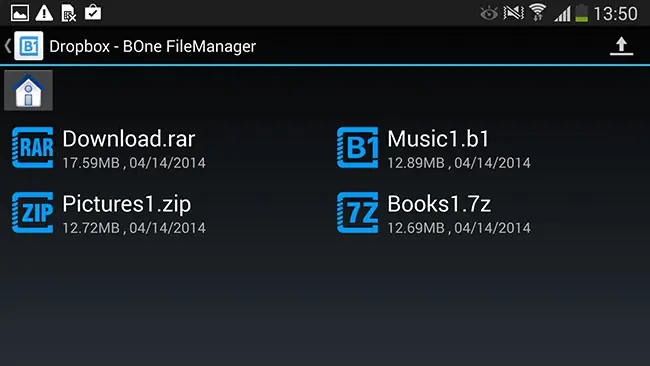
Task: Select the Books1.7z file name
Action: click(x=439, y=204)
